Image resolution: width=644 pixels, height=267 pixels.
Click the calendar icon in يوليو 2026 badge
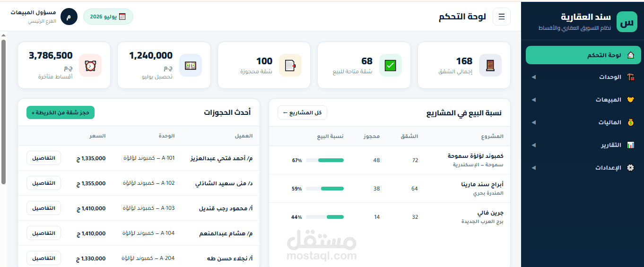122,17
